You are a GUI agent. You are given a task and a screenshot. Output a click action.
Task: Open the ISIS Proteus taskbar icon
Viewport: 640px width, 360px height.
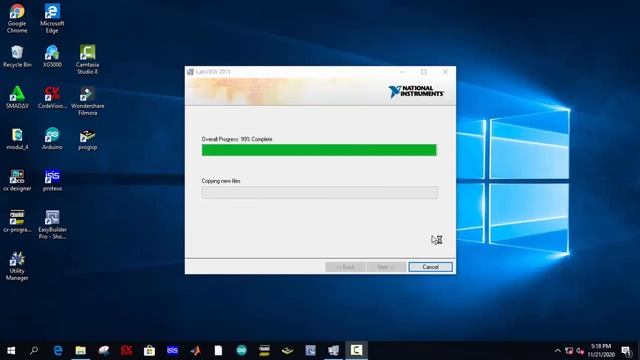coord(172,350)
